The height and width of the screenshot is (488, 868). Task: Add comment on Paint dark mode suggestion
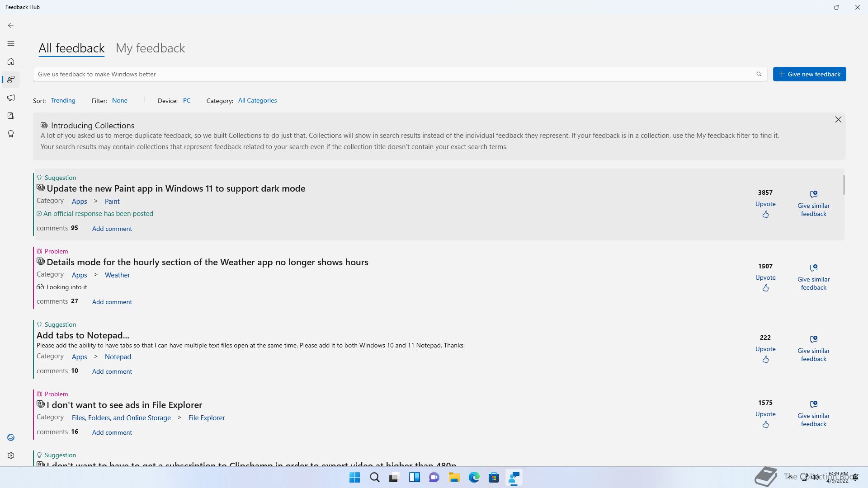112,229
